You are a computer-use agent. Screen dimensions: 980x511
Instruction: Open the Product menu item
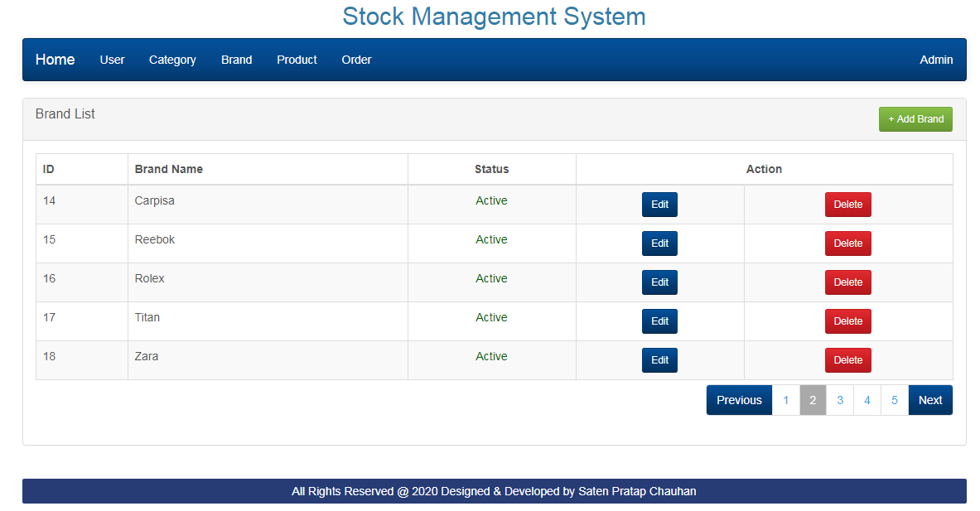click(297, 60)
